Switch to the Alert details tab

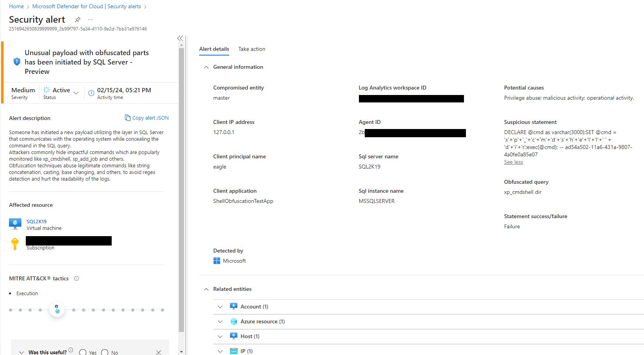214,49
